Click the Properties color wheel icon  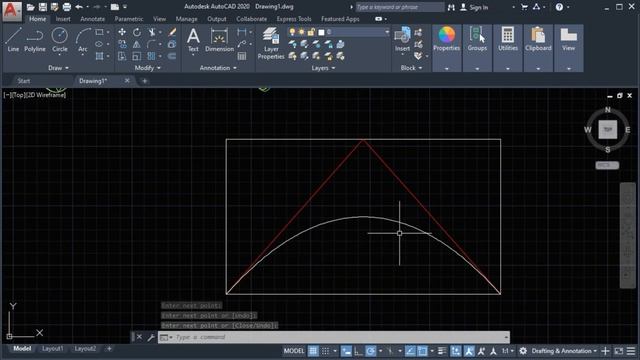click(447, 35)
